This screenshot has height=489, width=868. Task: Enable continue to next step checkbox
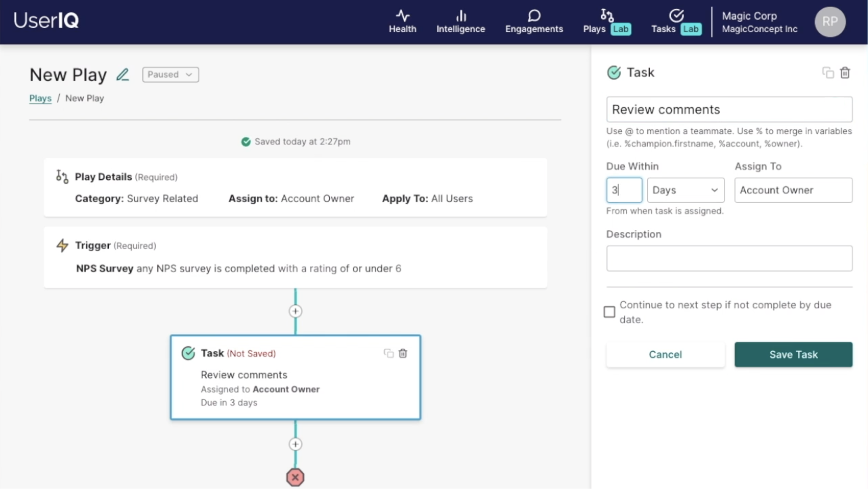[x=609, y=312]
